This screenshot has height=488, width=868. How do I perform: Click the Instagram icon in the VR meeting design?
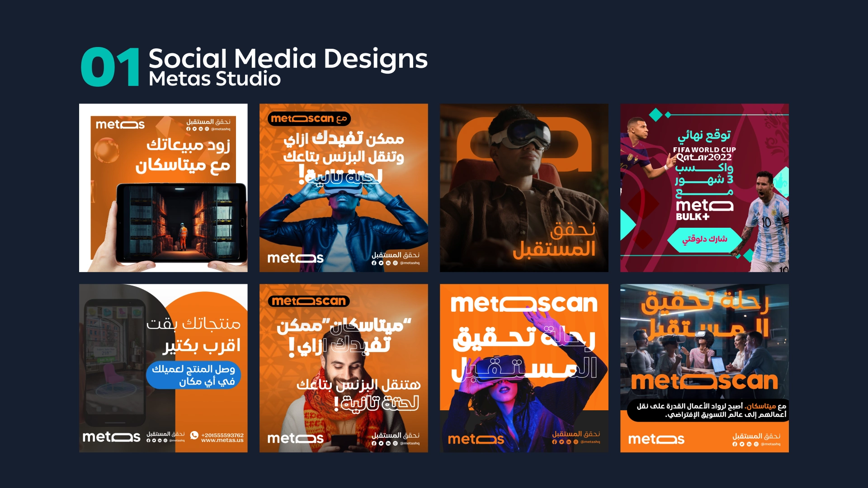click(756, 444)
